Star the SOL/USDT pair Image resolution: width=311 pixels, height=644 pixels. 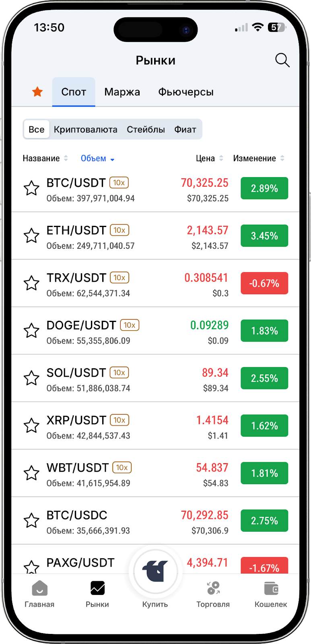pos(31,378)
